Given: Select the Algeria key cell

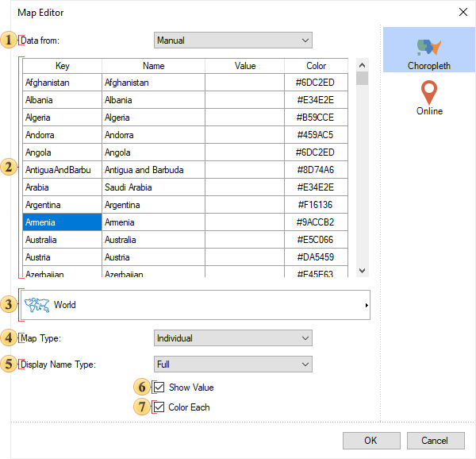Looking at the screenshot, I should [x=62, y=118].
